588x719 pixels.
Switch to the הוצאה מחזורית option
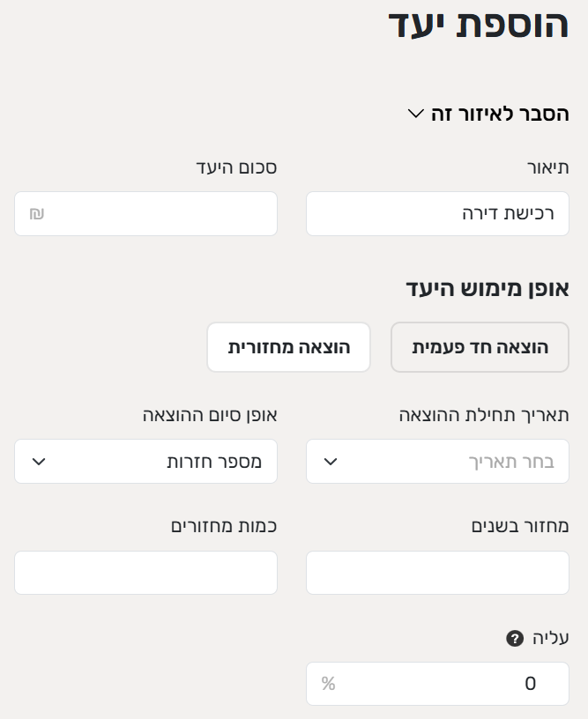(288, 347)
